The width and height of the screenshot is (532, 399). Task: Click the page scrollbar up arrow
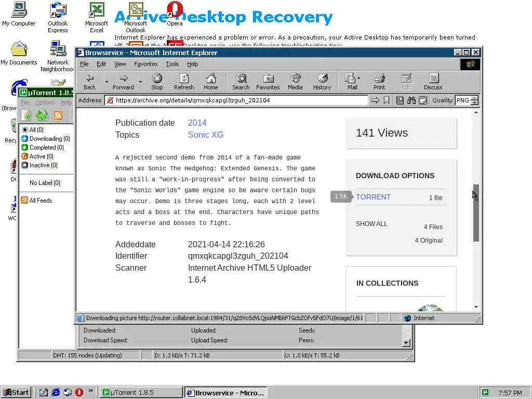[x=476, y=112]
